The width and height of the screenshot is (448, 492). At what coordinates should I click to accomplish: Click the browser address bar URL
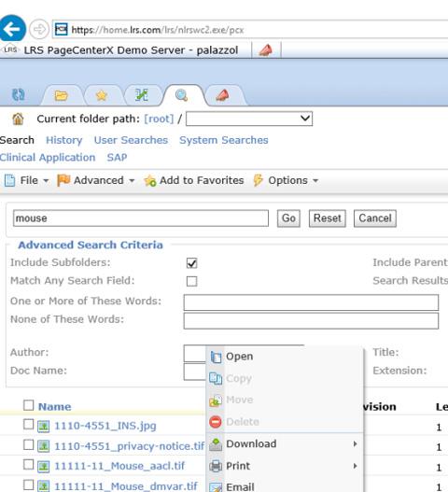(158, 30)
